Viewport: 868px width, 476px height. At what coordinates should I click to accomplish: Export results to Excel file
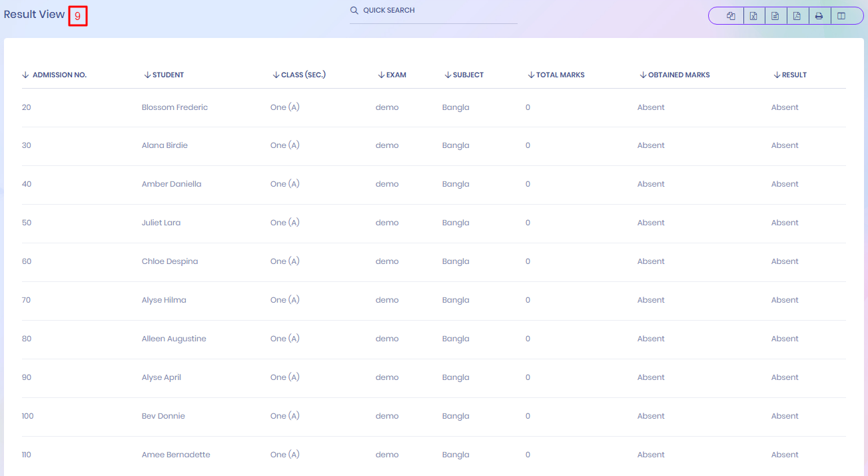[753, 16]
